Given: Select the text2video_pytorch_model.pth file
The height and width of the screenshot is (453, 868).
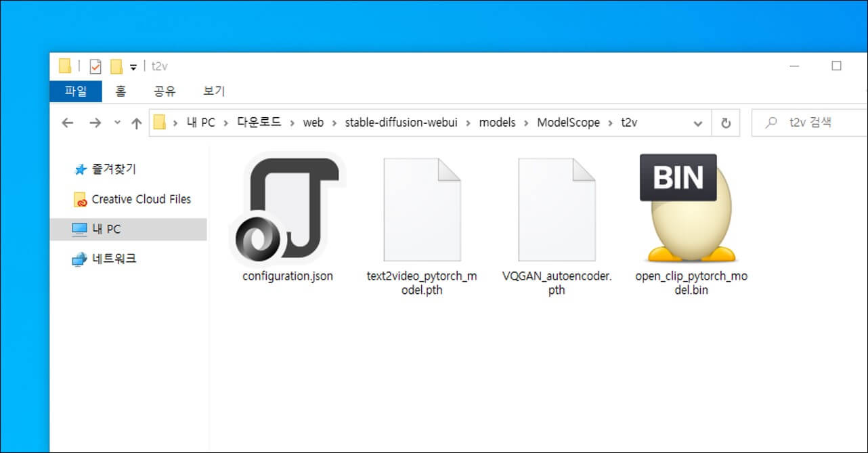Looking at the screenshot, I should coord(421,210).
